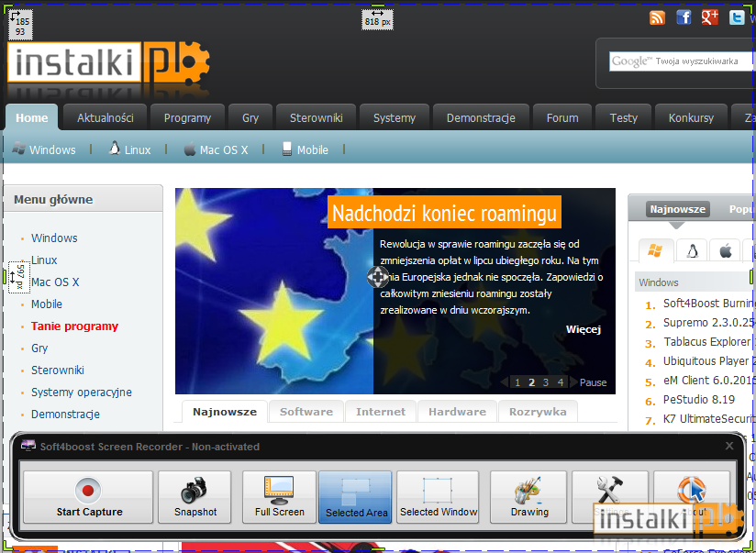Go to slide 4 in the banner

click(561, 382)
